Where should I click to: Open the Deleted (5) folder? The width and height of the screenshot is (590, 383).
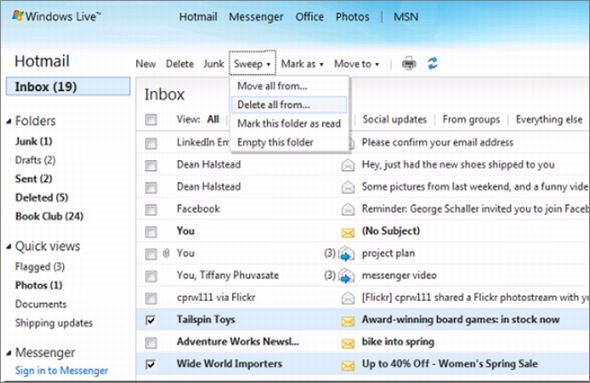pos(41,198)
